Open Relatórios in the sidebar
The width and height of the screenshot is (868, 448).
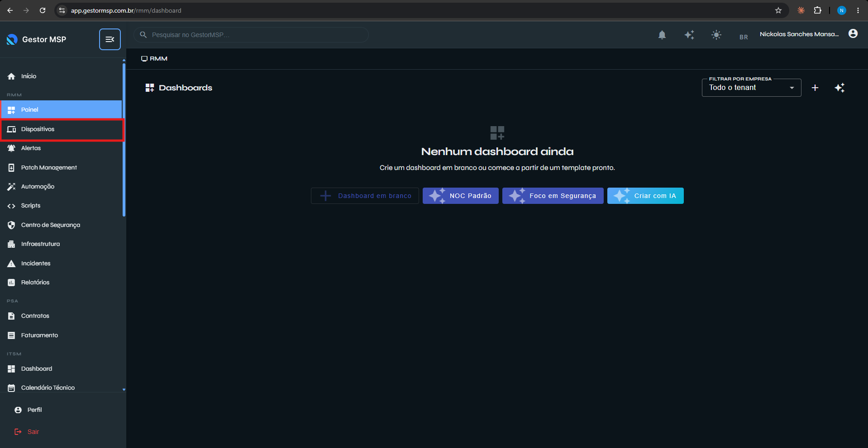[61, 283]
